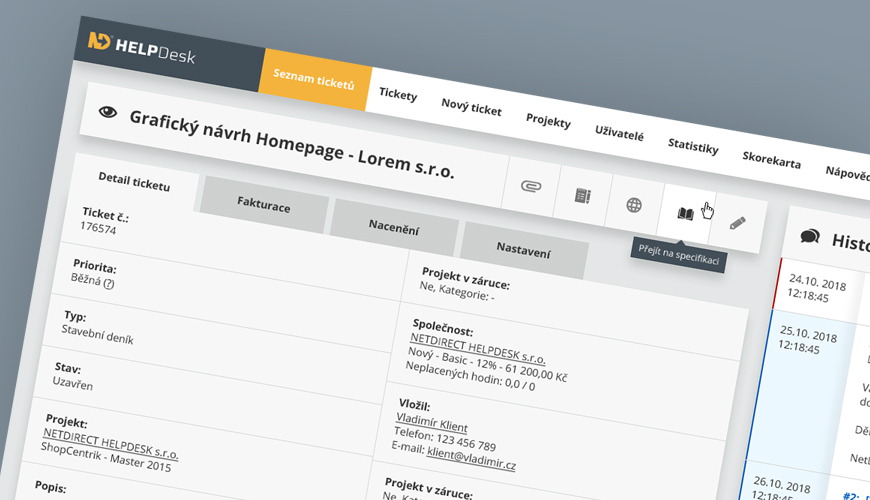
Task: Switch to the Nacenění tab
Action: pos(393,227)
